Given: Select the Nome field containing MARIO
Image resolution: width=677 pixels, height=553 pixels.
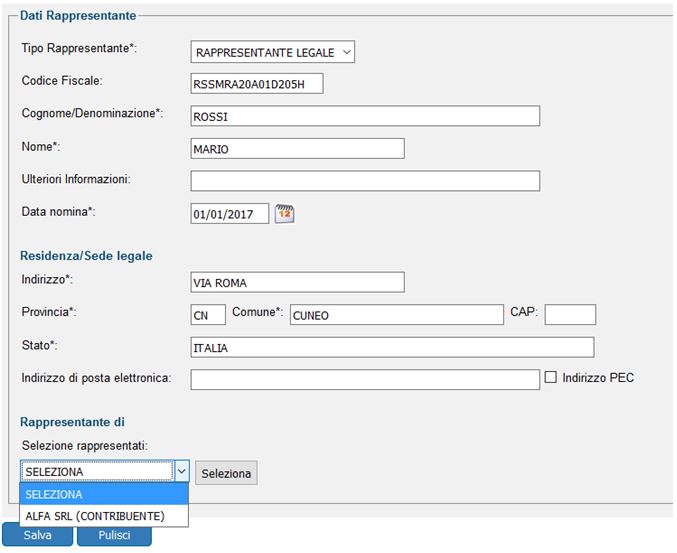Looking at the screenshot, I should 297,149.
